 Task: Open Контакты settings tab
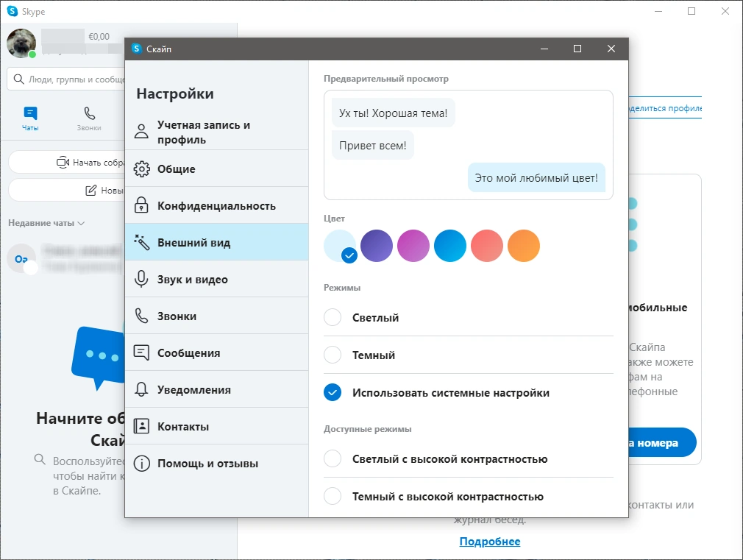click(216, 426)
